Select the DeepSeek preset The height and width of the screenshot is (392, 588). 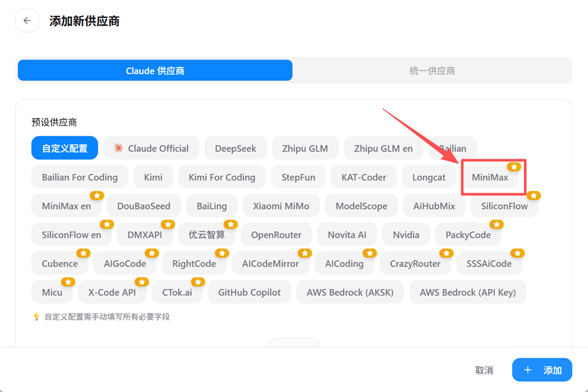pyautogui.click(x=235, y=148)
